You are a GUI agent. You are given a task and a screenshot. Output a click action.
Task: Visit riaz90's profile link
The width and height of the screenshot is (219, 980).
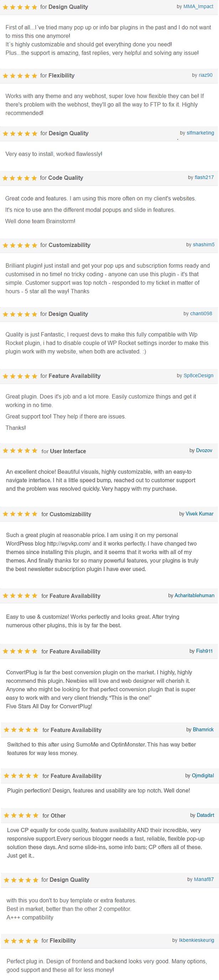pyautogui.click(x=204, y=75)
